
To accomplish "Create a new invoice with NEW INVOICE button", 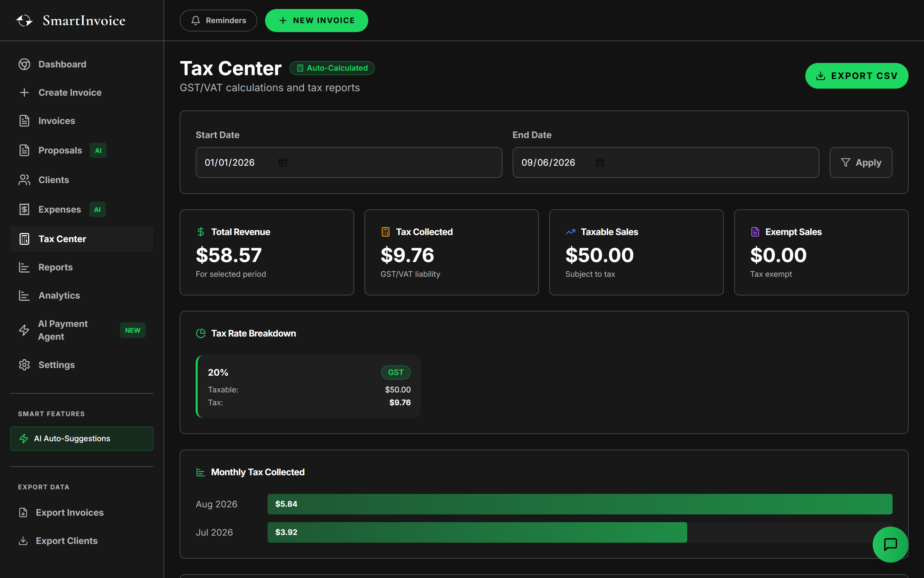I will click(x=317, y=20).
